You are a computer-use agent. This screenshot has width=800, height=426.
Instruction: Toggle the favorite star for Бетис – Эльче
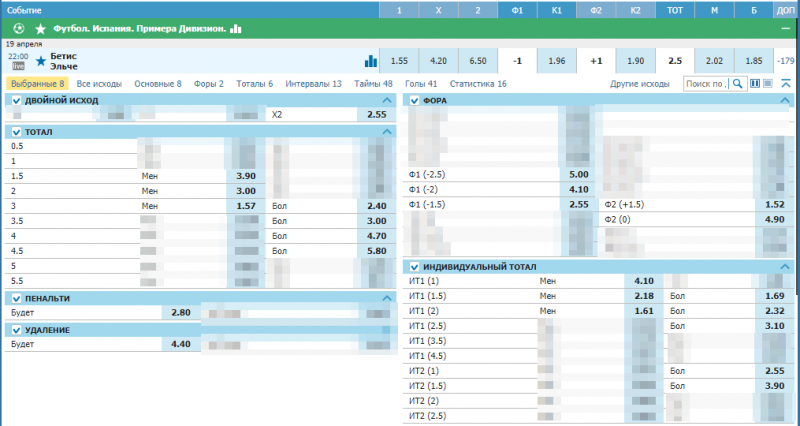coord(41,61)
